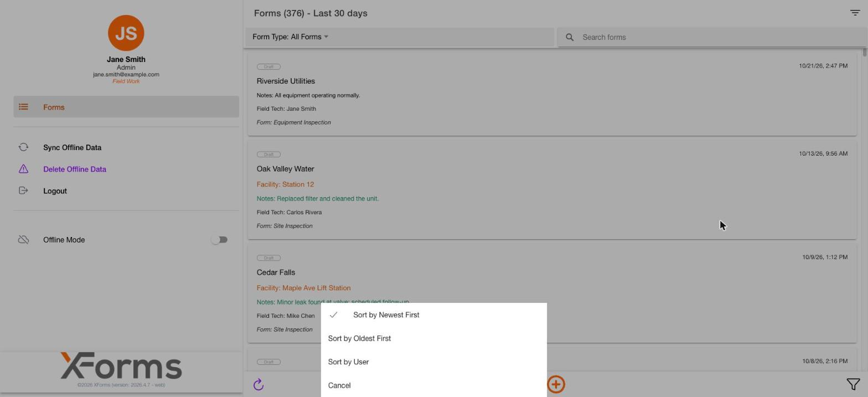Click Facility: Maple Ave Lift Station text
This screenshot has width=868, height=397.
303,288
